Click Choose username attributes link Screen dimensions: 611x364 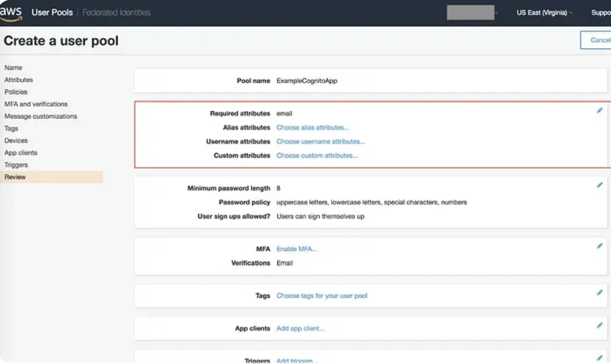(320, 142)
